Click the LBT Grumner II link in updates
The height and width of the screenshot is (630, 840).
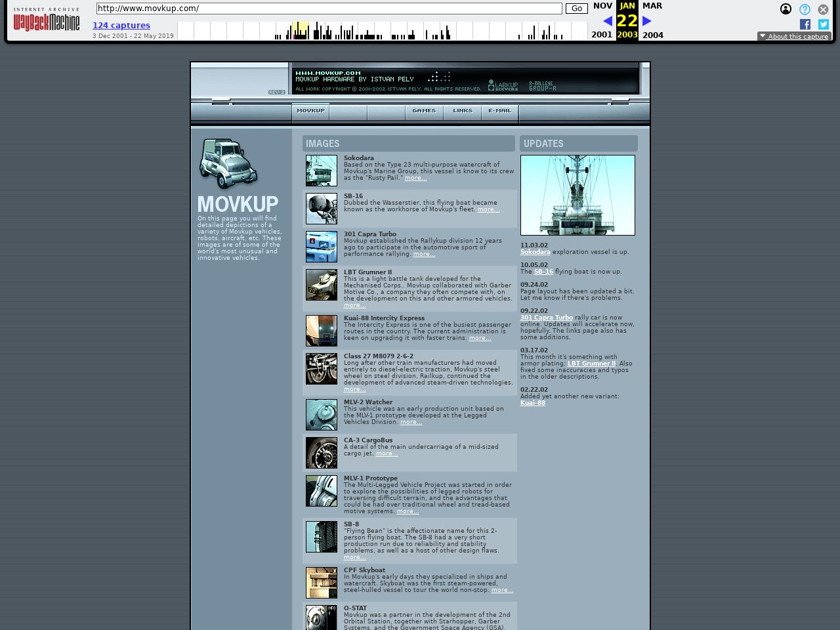click(x=591, y=364)
